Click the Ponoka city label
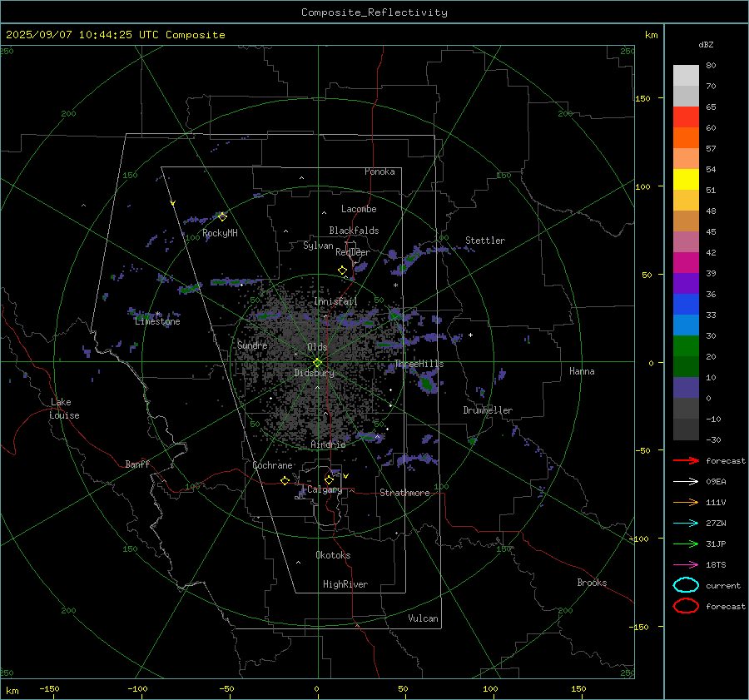 click(379, 171)
